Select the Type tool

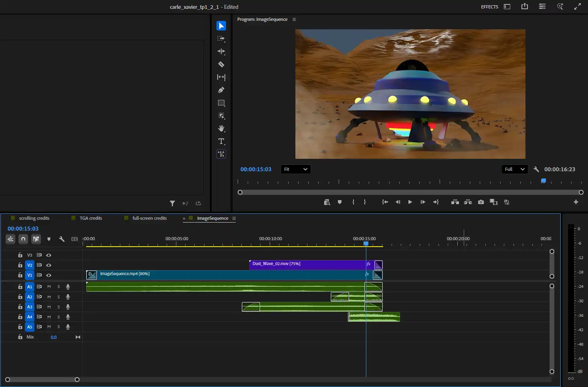click(221, 141)
